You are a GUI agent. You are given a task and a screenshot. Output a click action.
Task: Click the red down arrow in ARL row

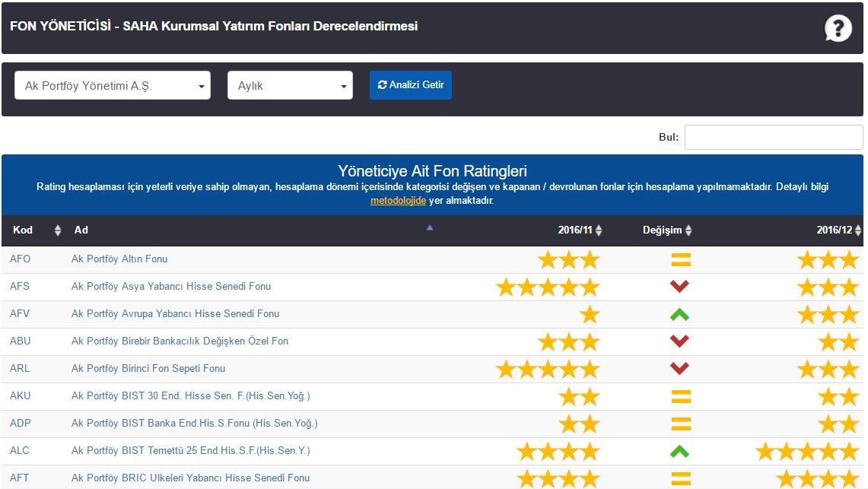[x=680, y=368]
